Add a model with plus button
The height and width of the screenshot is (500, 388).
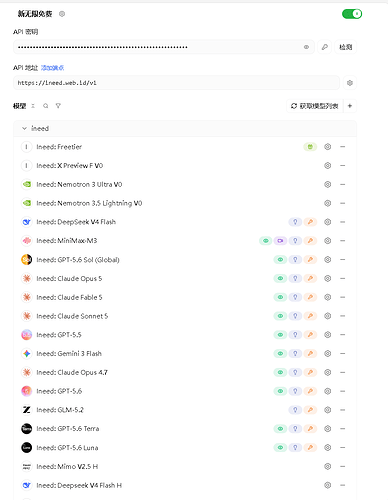(x=350, y=106)
